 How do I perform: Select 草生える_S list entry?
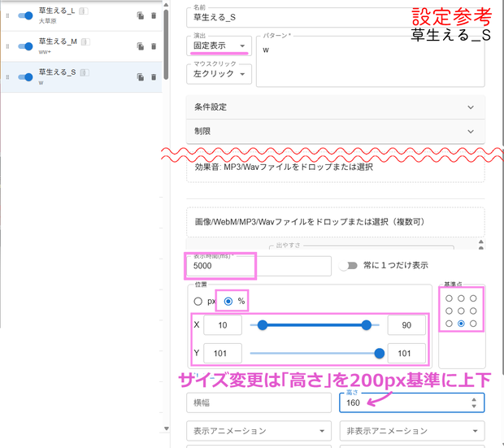[81, 77]
